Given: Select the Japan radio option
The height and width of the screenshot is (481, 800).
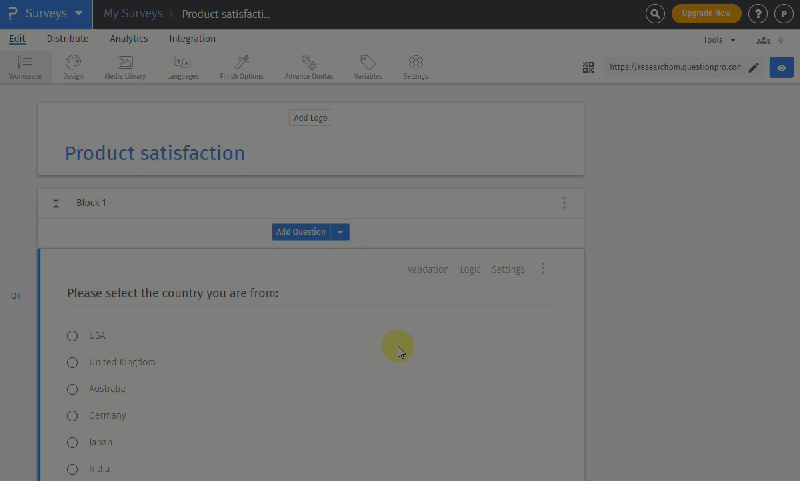Looking at the screenshot, I should click(x=72, y=442).
